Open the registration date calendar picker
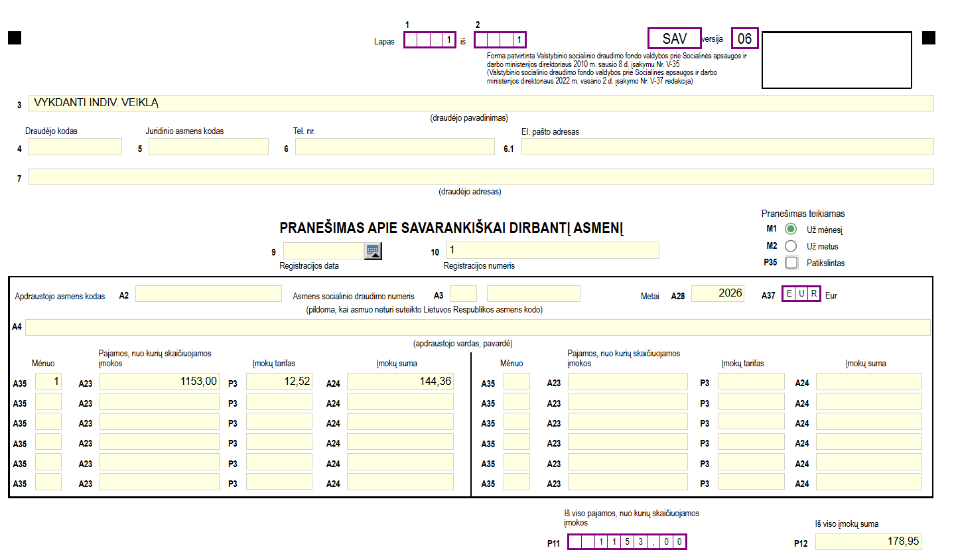 pos(374,251)
